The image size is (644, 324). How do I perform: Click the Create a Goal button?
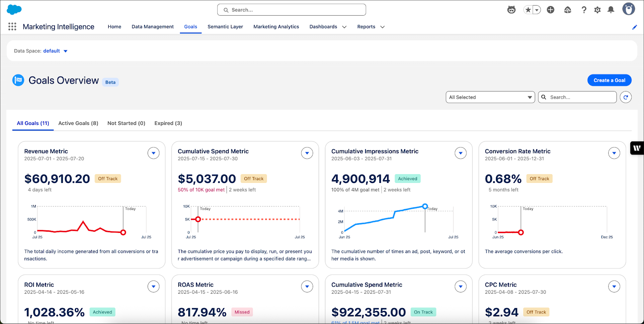609,80
